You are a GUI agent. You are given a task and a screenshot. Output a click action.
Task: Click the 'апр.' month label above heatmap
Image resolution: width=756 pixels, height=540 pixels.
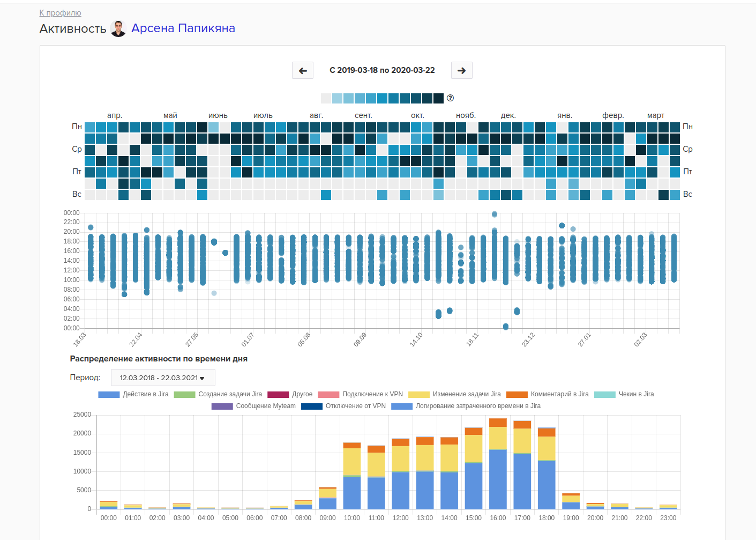(115, 115)
